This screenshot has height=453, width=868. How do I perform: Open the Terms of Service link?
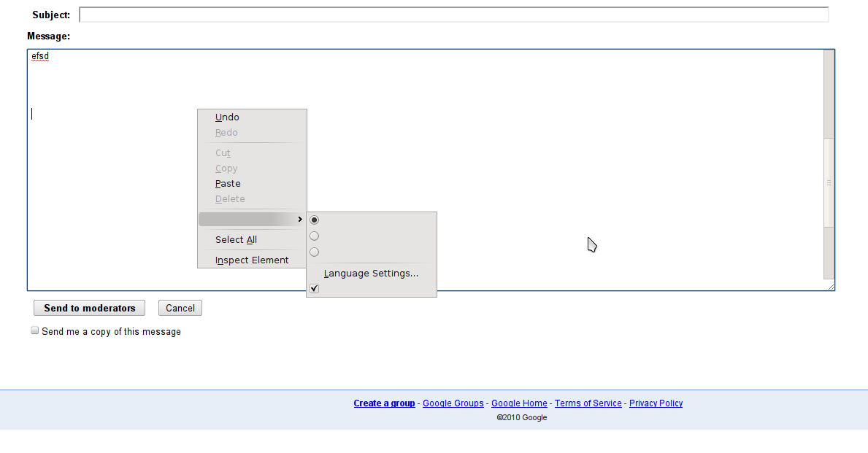pos(588,403)
